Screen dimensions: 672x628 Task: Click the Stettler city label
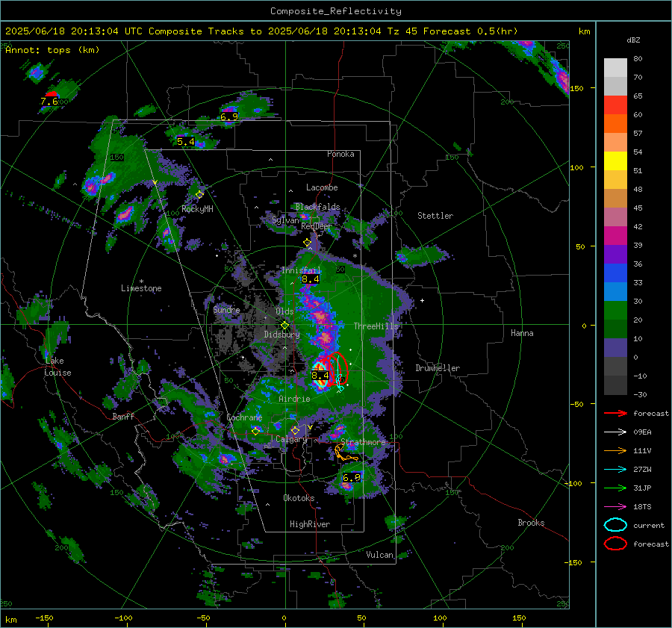pos(435,216)
